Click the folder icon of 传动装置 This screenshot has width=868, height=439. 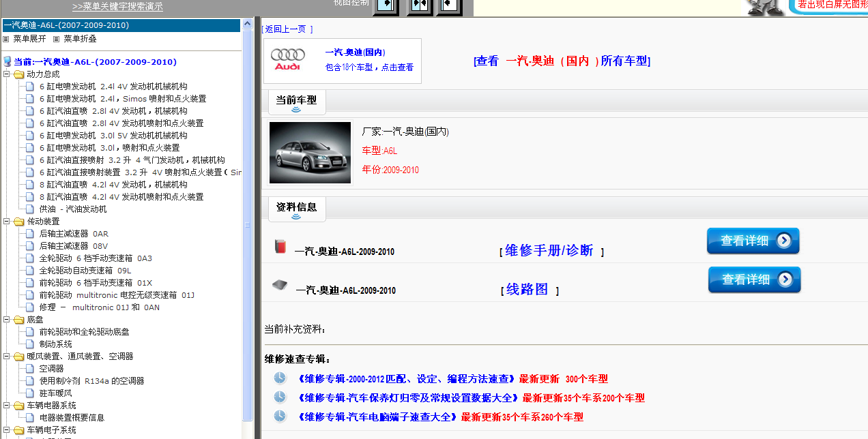(x=18, y=221)
